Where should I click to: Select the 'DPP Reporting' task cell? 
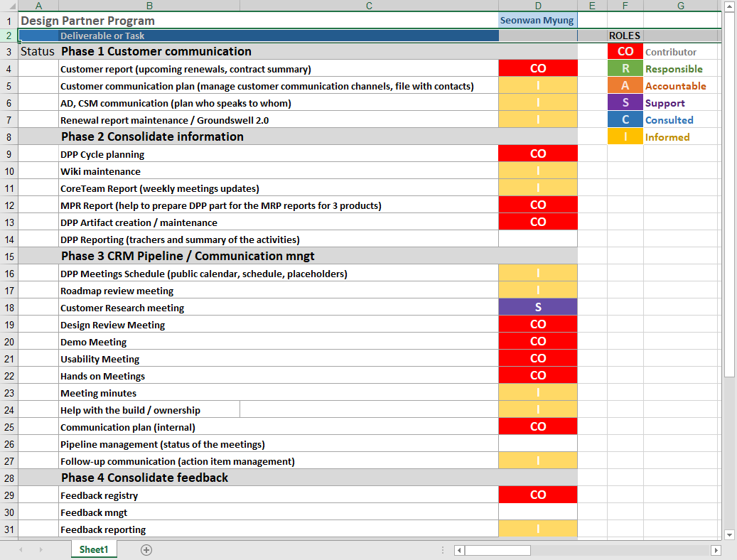tap(279, 239)
